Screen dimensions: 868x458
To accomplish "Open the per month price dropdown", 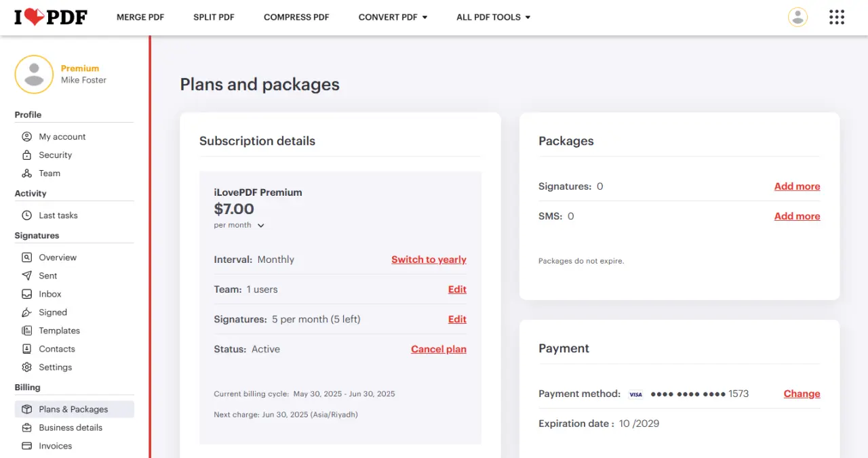I will click(x=239, y=225).
